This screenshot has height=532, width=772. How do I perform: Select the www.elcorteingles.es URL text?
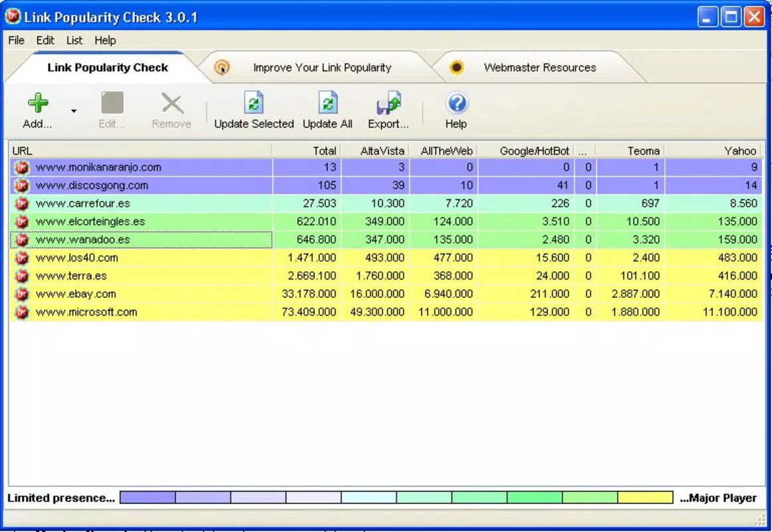tap(90, 221)
